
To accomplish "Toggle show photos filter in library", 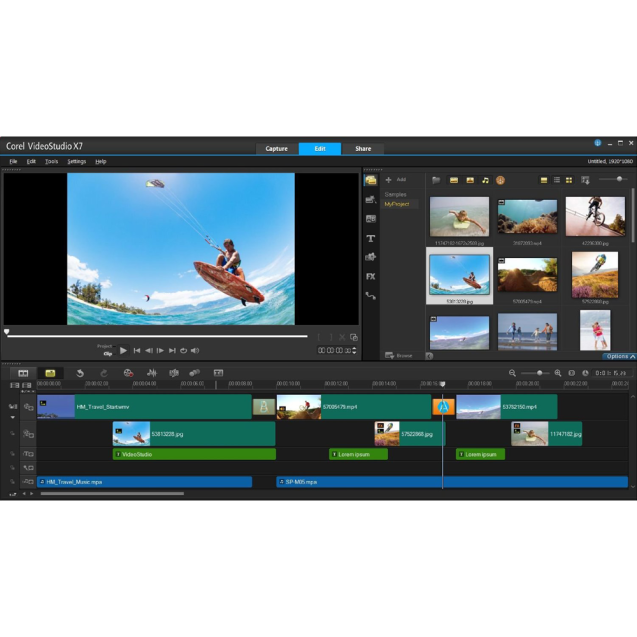I will pos(469,180).
